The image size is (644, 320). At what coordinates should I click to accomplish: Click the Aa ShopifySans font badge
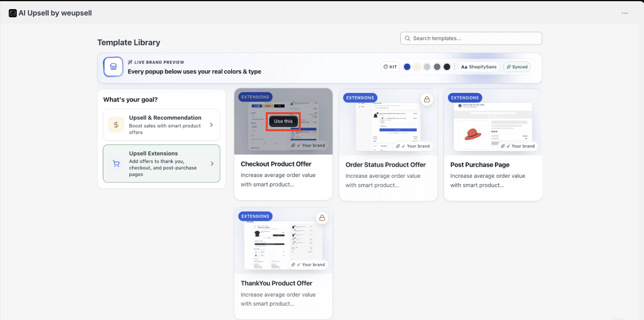(479, 67)
